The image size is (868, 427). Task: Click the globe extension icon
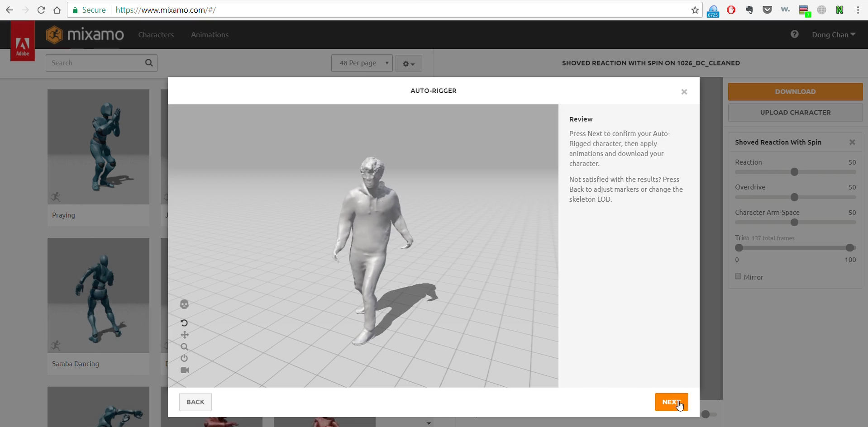point(821,10)
